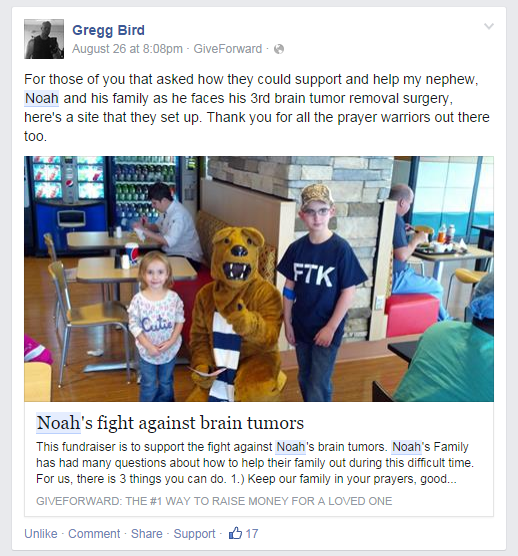Expand the post options chevron
The height and width of the screenshot is (556, 518).
[x=489, y=26]
